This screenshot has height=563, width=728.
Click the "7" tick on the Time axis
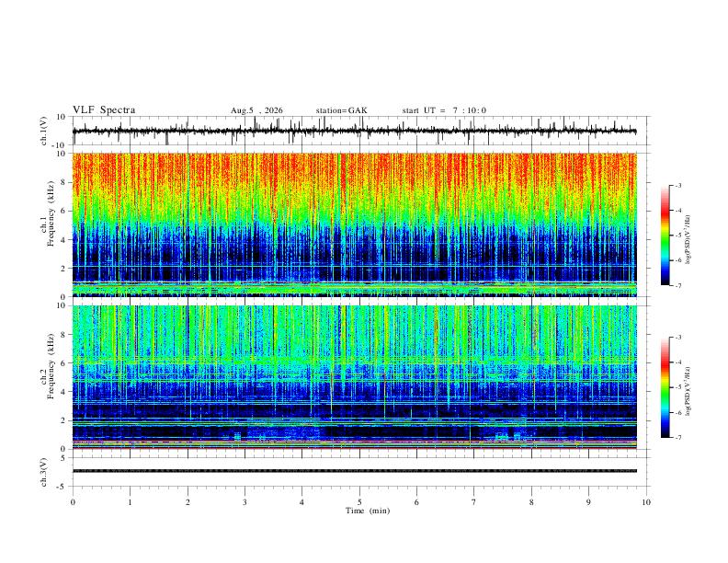474,502
